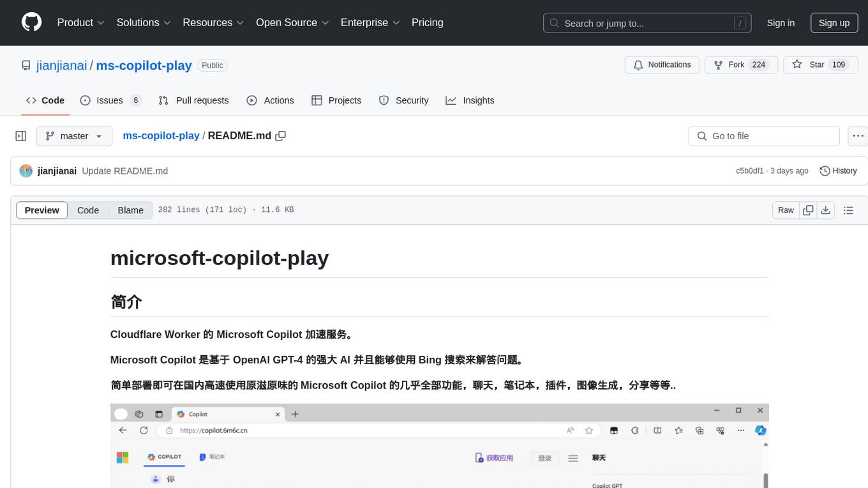Click the 简介 heading
The image size is (868, 488).
point(126,301)
